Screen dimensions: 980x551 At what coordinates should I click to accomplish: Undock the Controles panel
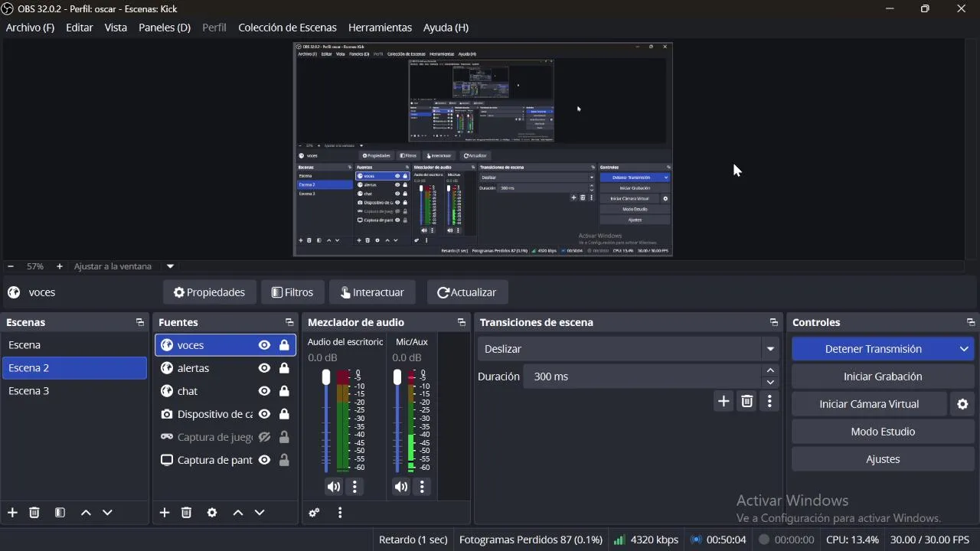tap(970, 323)
